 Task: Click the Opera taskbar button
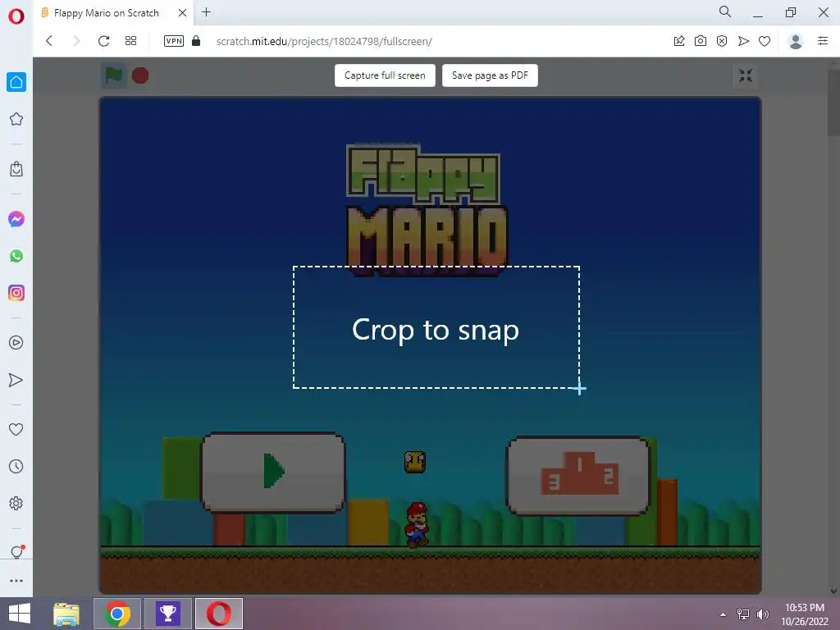coord(218,614)
